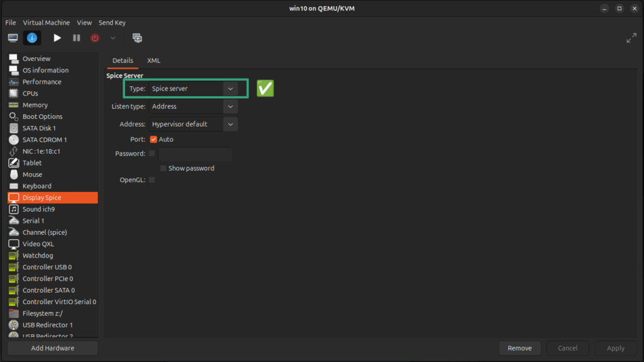Enable the OpenGL checkbox
The image size is (644, 362).
click(152, 180)
